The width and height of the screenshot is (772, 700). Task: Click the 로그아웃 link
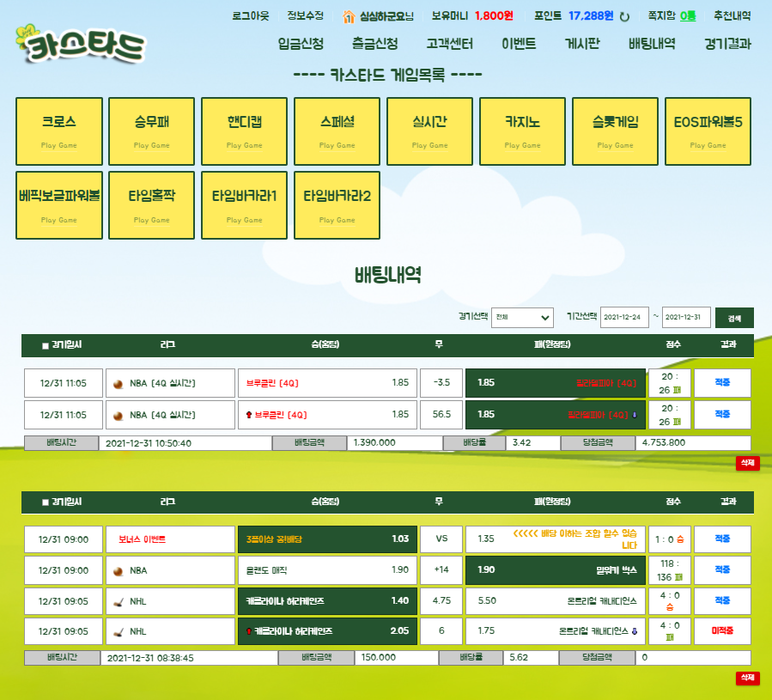251,15
